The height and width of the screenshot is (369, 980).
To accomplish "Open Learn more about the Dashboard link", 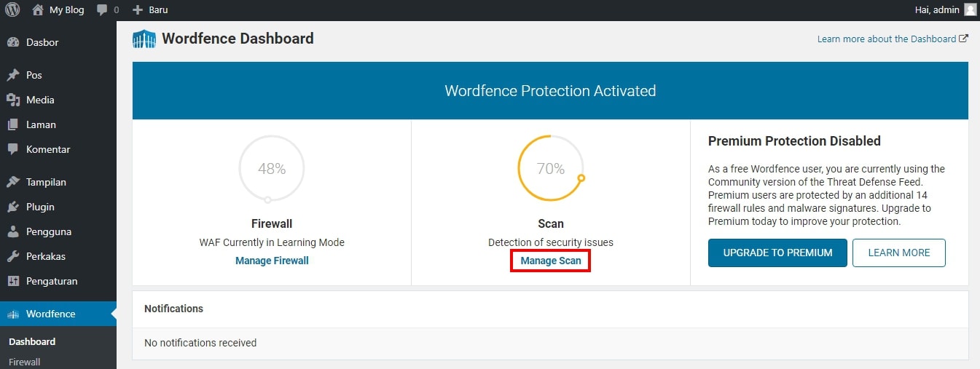I will 893,39.
